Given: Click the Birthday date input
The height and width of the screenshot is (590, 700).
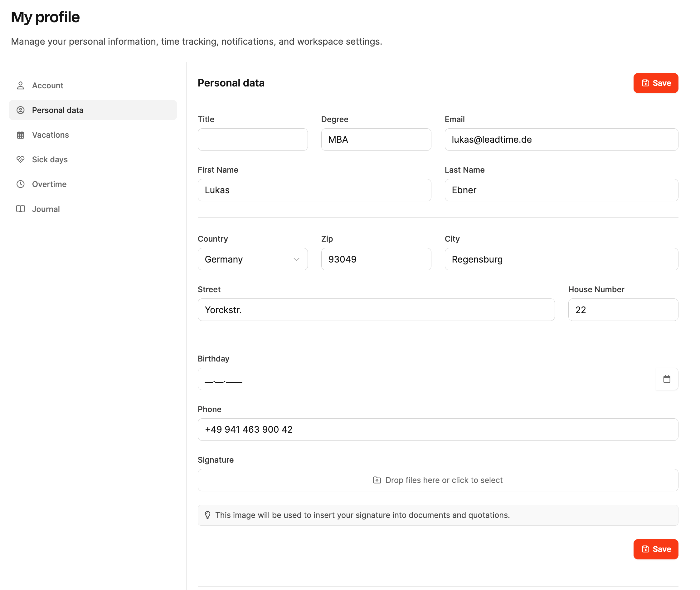Looking at the screenshot, I should 426,379.
